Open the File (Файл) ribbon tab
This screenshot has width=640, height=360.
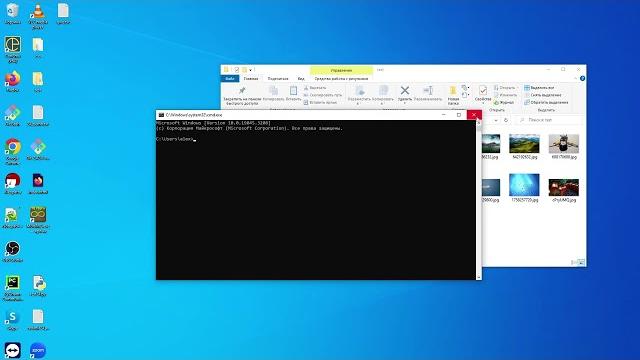230,78
